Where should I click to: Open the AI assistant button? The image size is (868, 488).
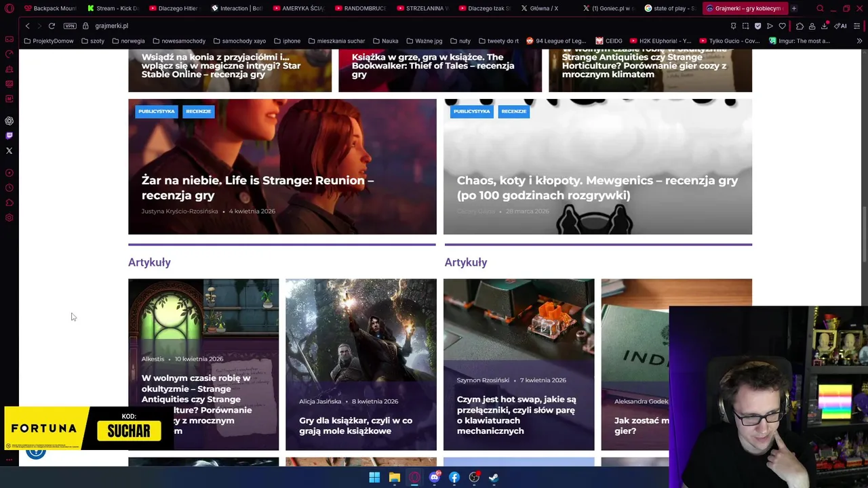coord(840,26)
